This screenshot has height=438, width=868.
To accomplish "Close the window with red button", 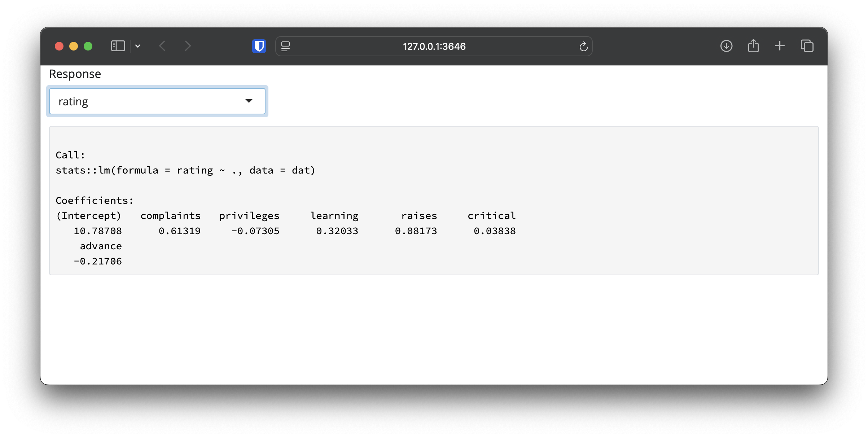I will [x=59, y=46].
